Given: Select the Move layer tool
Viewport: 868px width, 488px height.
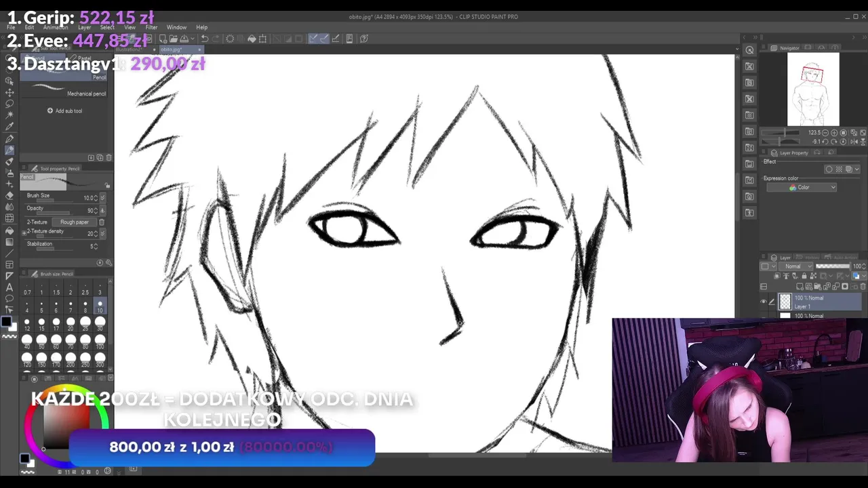Looking at the screenshot, I should tap(9, 92).
